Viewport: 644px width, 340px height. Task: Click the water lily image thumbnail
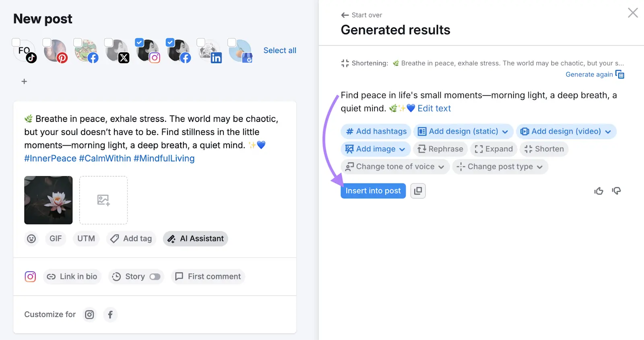(x=48, y=200)
